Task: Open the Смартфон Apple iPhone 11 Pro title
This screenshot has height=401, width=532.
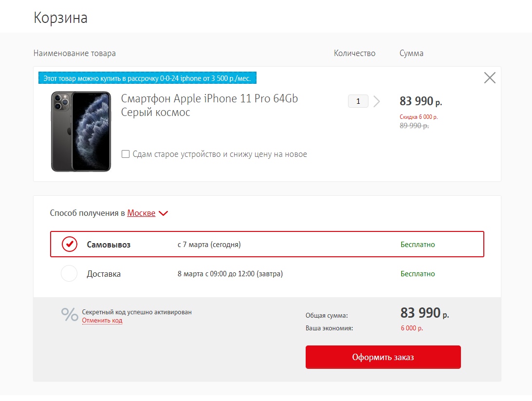Action: 209,105
